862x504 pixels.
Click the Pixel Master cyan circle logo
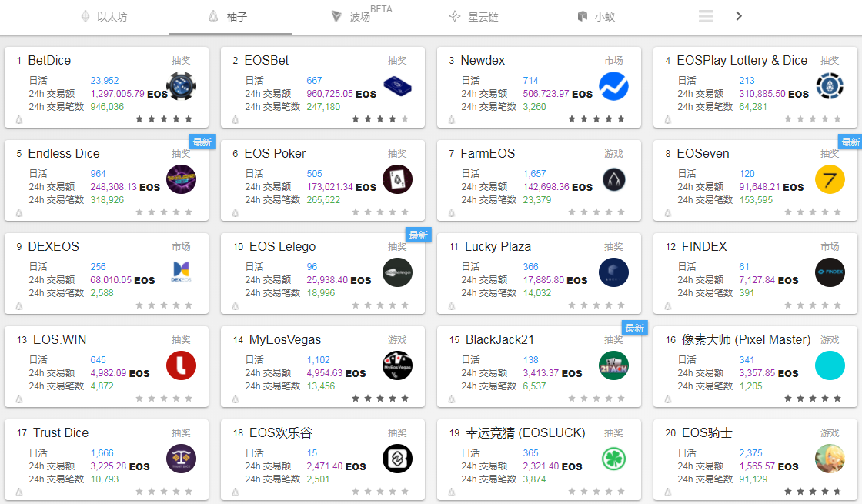830,365
